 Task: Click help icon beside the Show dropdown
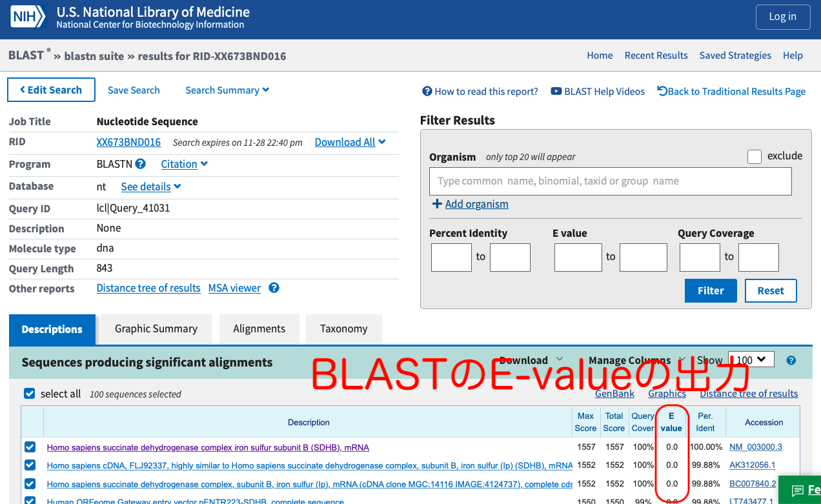tap(791, 360)
